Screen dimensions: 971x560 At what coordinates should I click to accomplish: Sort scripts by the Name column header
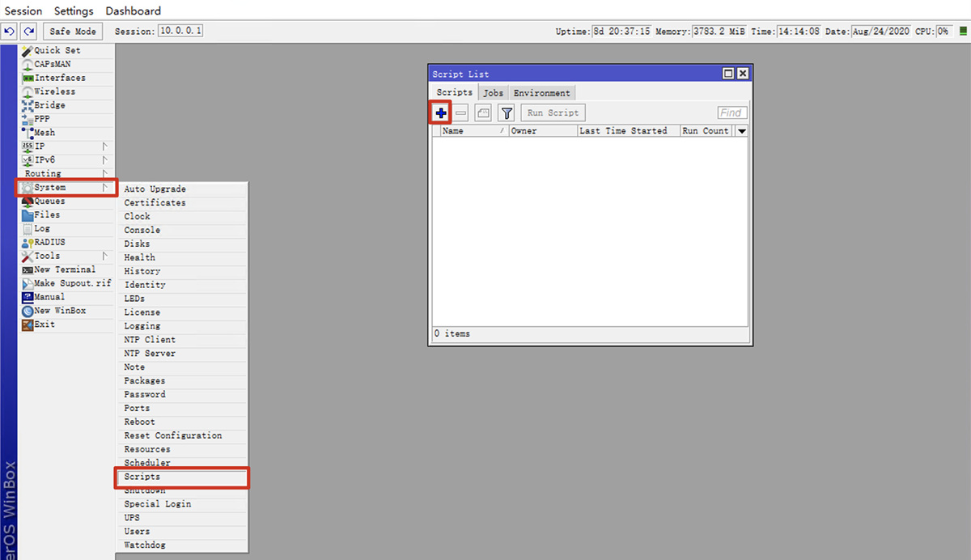469,131
